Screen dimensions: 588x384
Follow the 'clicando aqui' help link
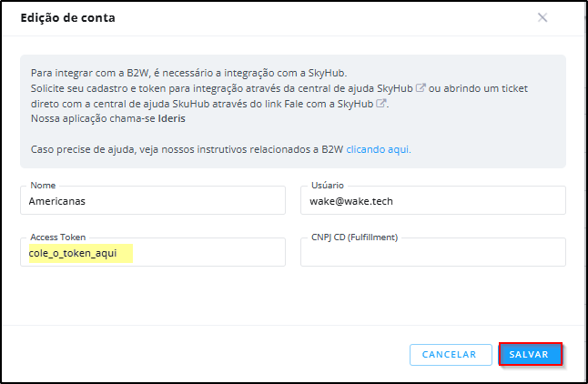(379, 149)
